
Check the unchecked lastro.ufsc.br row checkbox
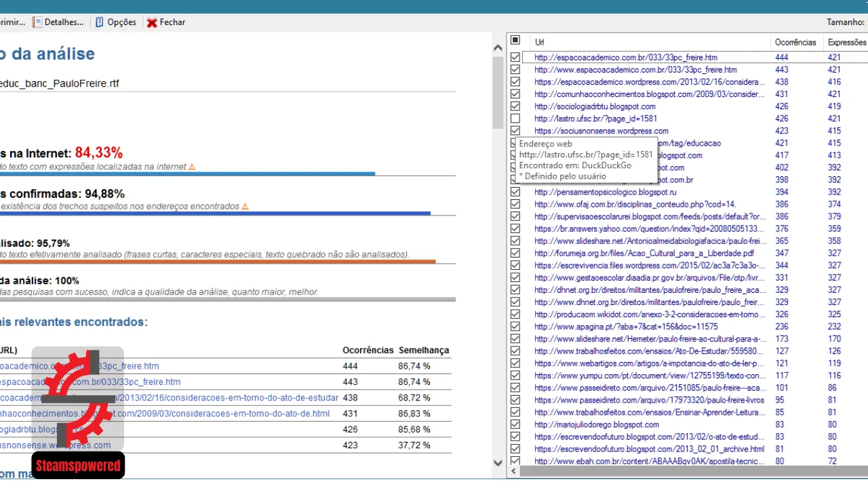515,119
